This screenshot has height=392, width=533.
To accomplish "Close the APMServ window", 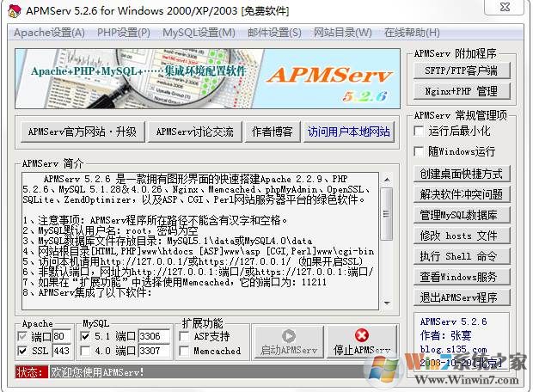I will (x=505, y=7).
